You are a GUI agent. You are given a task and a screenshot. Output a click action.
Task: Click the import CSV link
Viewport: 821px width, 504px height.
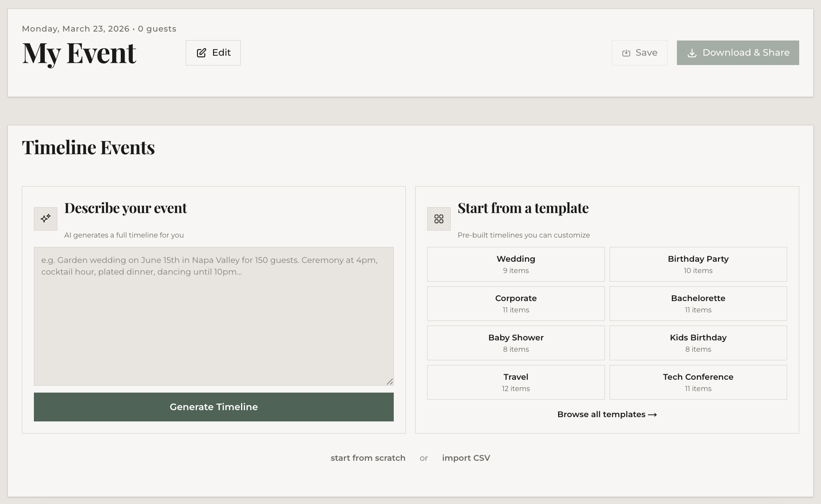[466, 458]
